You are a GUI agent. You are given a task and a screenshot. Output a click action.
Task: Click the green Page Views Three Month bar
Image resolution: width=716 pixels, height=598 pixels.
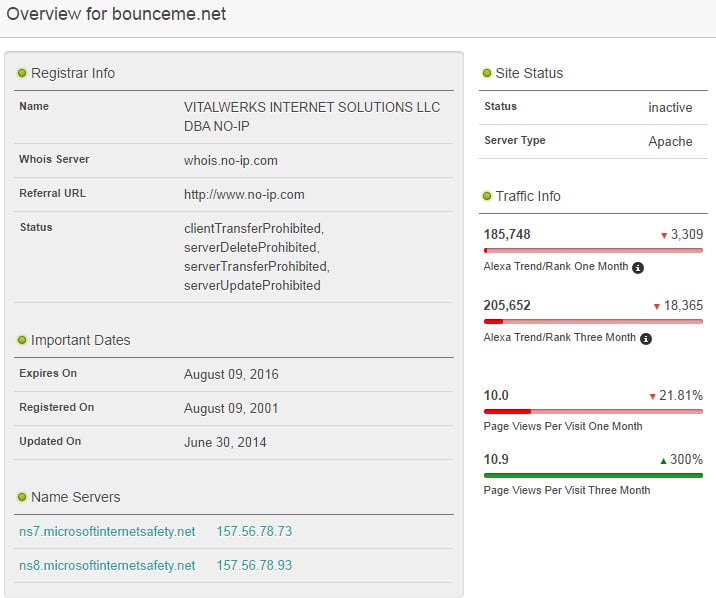coord(593,475)
